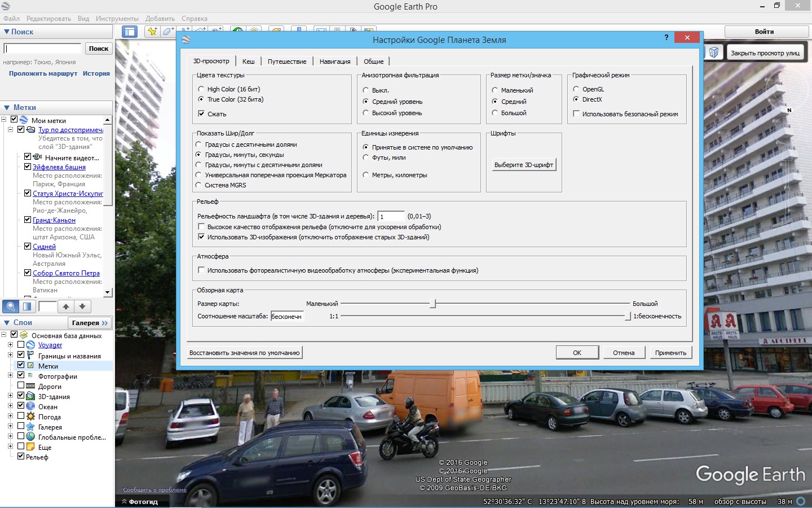Enable the Дороги layer checkbox

coord(21,386)
